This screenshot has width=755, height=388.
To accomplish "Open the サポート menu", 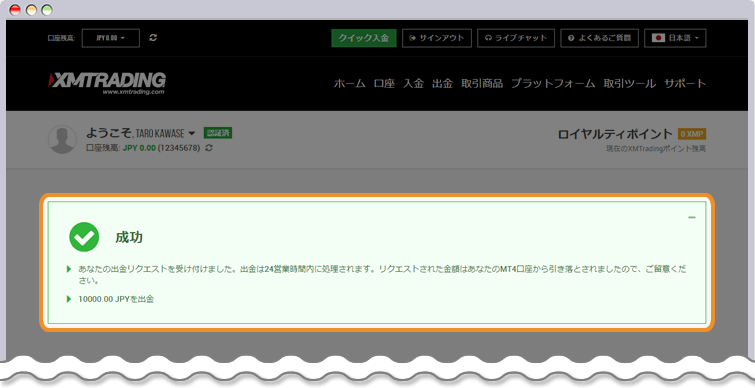I will pyautogui.click(x=685, y=83).
